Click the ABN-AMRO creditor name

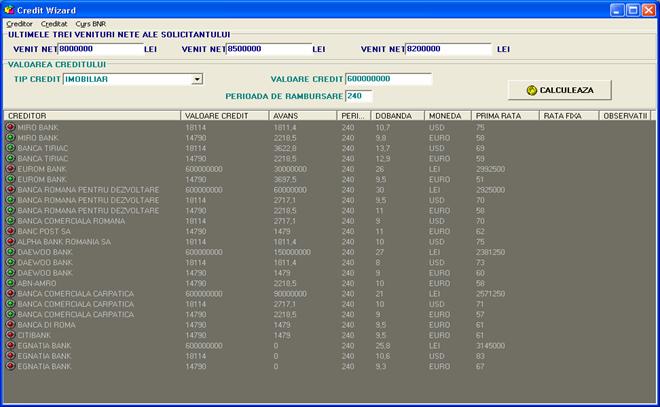coord(37,283)
